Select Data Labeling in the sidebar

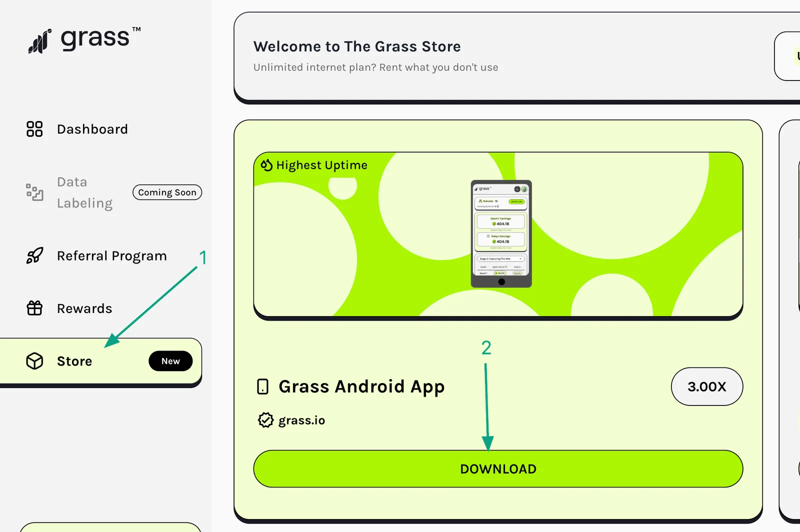point(84,192)
